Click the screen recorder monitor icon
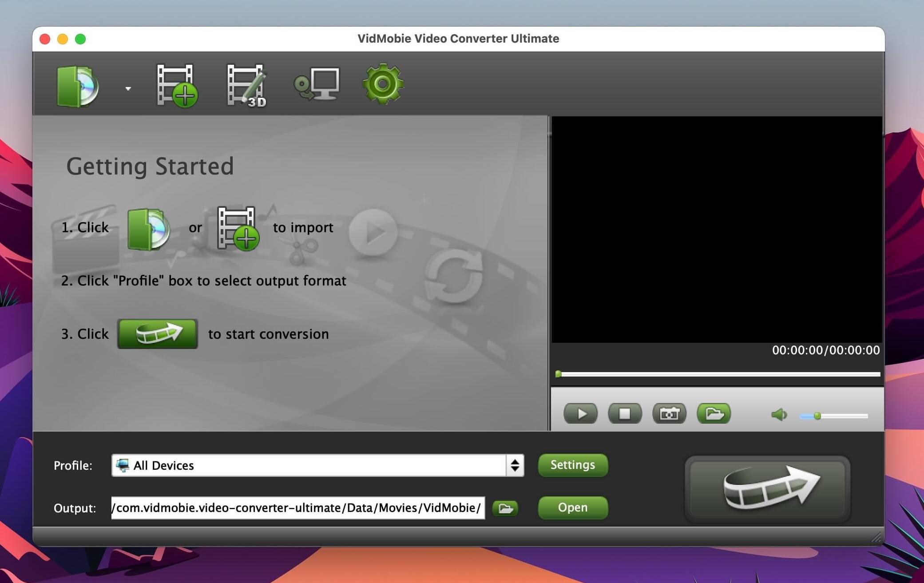The width and height of the screenshot is (924, 583). [x=317, y=83]
